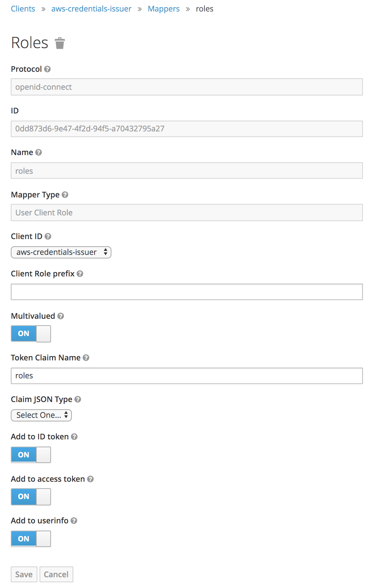Show help icon beside Mapper Type
The image size is (373, 588).
pos(65,195)
